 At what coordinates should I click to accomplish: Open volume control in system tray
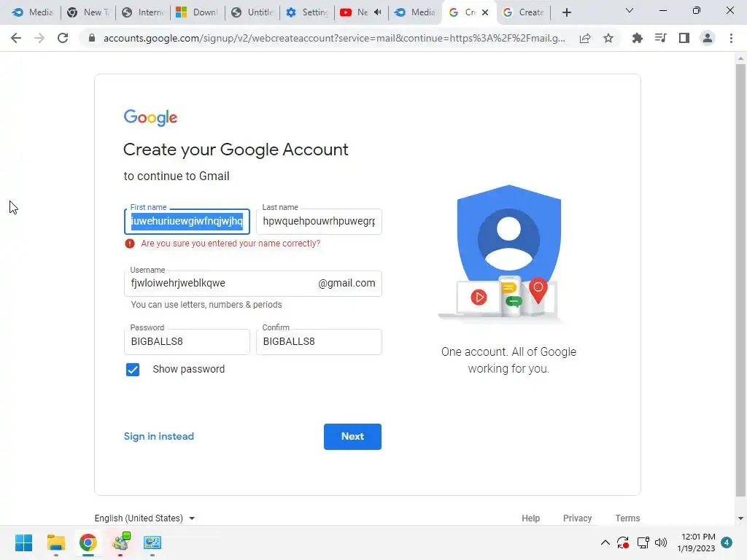[661, 542]
